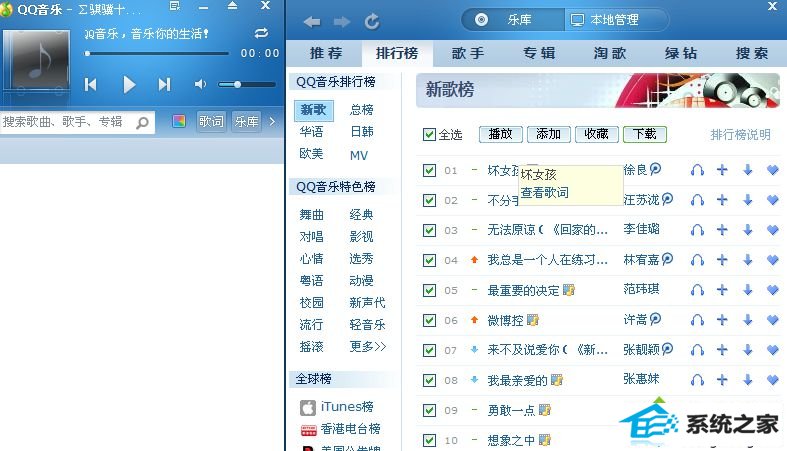Skip to previous track in the player
The image size is (787, 451).
90,85
